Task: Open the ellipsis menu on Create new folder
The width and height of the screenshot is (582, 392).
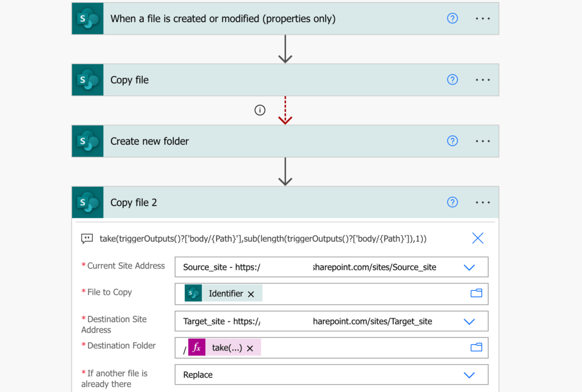Action: [x=483, y=141]
